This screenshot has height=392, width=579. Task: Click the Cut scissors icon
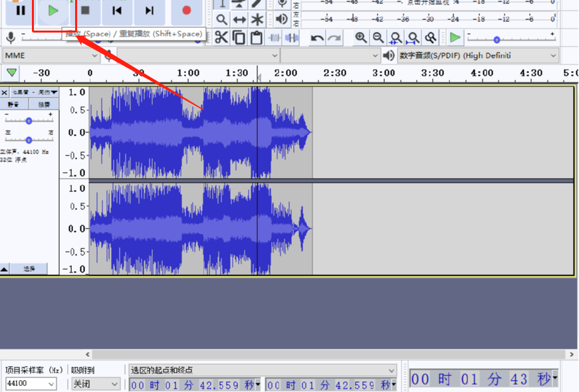click(221, 38)
